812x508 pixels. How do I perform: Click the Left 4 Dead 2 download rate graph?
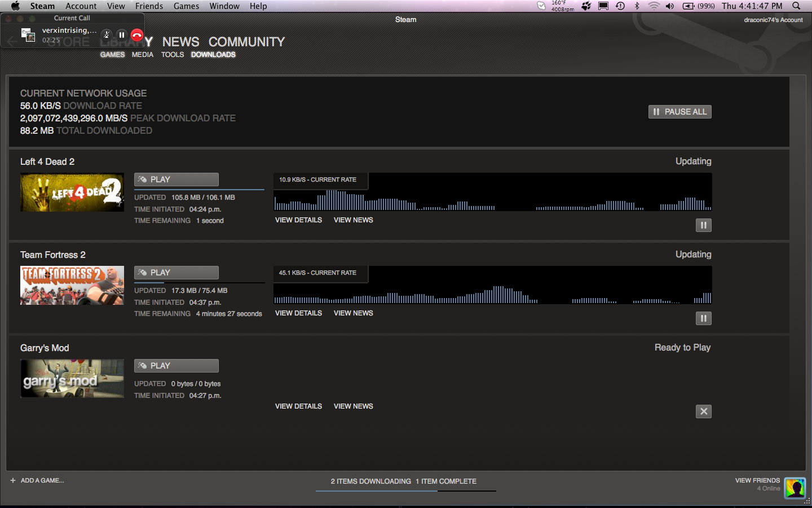(493, 192)
